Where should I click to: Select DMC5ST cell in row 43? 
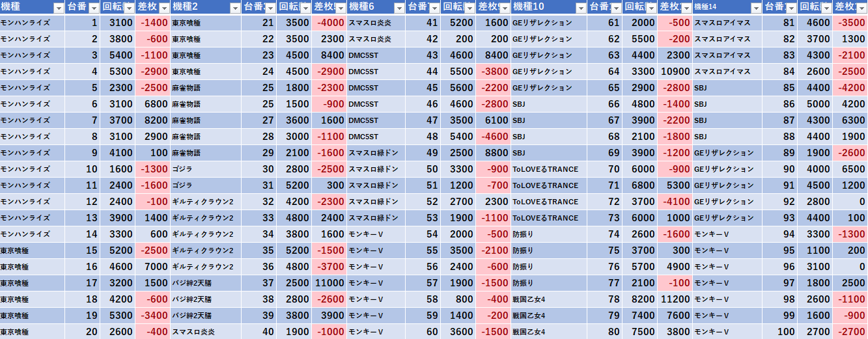(376, 55)
